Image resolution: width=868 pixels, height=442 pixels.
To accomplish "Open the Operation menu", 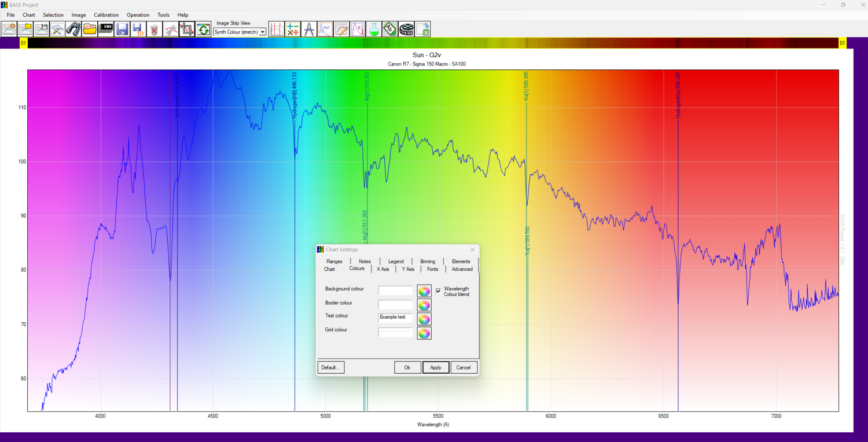I will click(138, 15).
